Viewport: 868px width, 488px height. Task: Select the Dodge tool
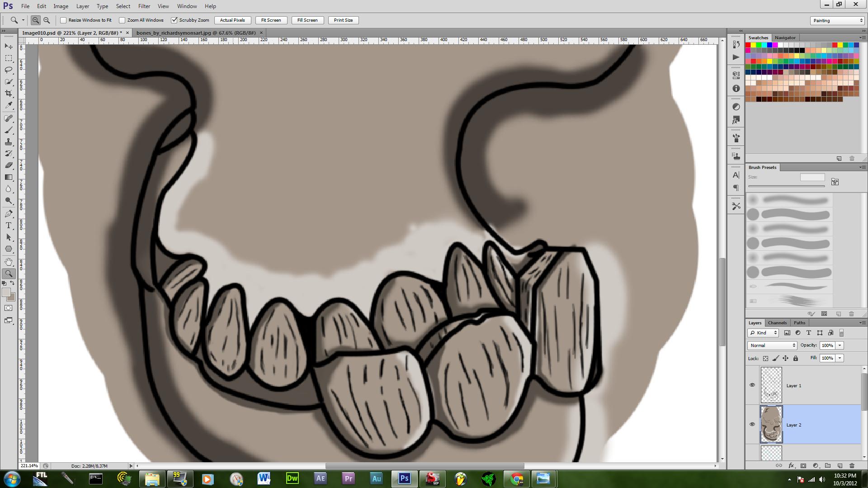point(9,201)
